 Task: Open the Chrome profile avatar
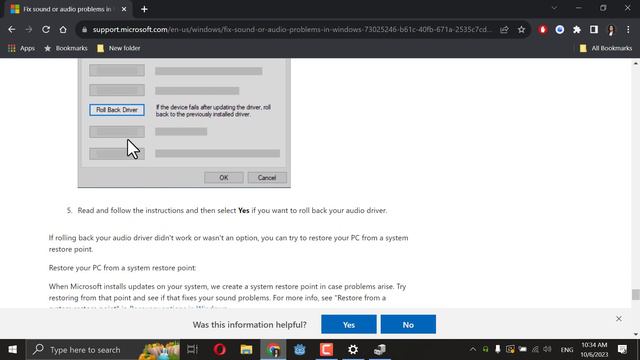pyautogui.click(x=611, y=29)
